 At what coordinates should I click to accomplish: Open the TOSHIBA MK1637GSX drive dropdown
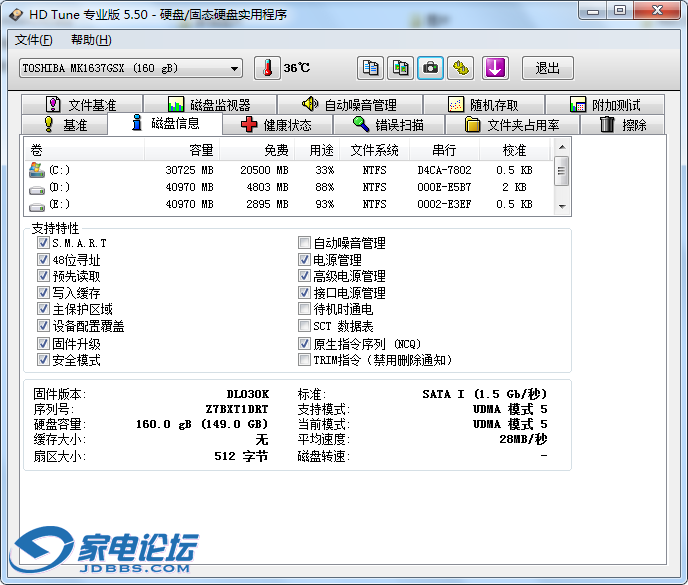tap(132, 68)
